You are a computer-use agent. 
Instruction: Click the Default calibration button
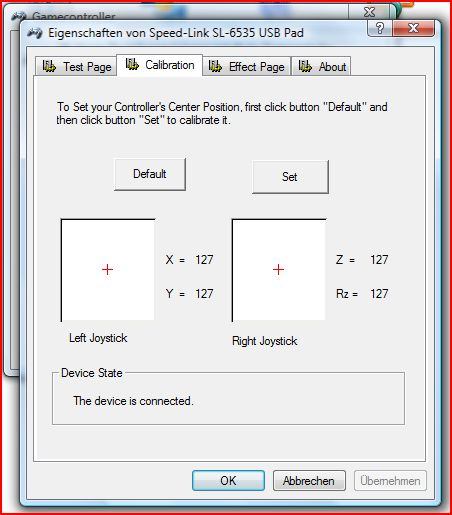click(150, 174)
